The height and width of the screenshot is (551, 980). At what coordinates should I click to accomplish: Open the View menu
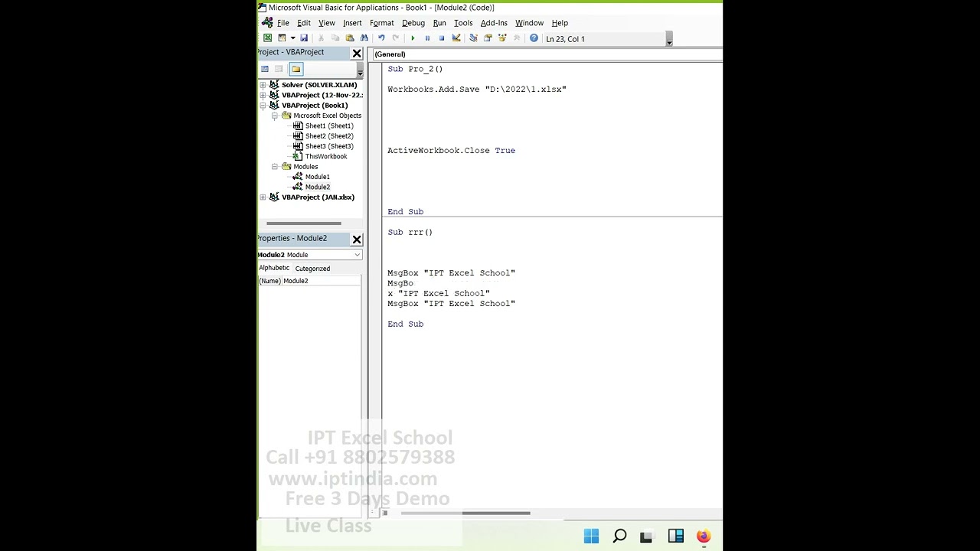(x=327, y=23)
